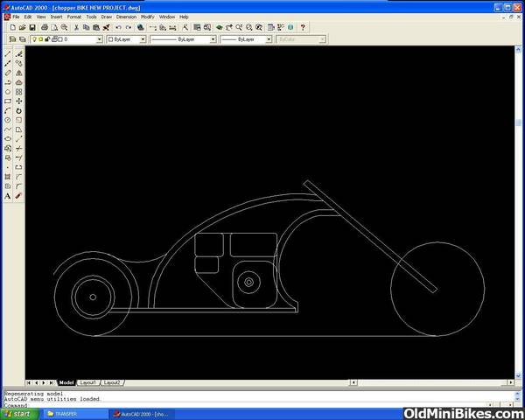This screenshot has width=525, height=420.
Task: Click drawing area vertical scrollbar up arrow
Action: click(518, 50)
